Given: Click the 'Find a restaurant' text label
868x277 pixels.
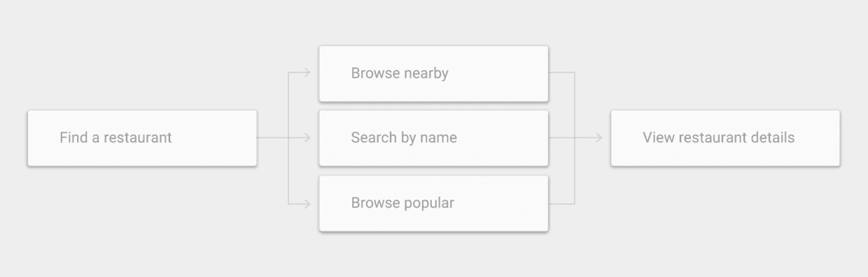Looking at the screenshot, I should (115, 138).
